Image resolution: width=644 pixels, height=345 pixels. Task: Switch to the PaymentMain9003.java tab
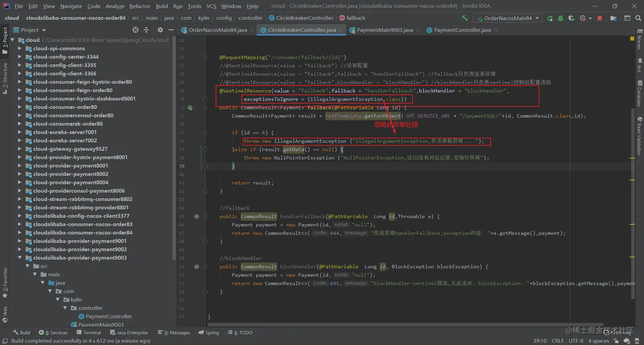click(x=385, y=30)
